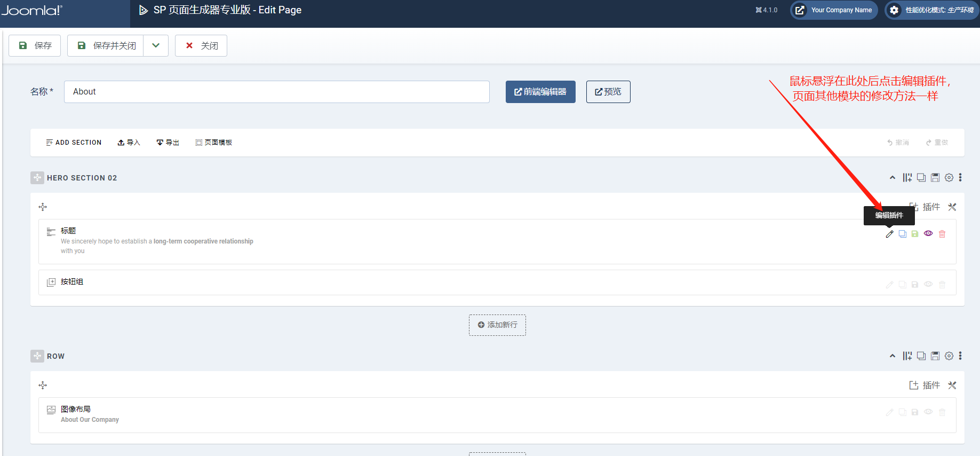Save the ROW section with the floppy icon
This screenshot has width=980, height=456.
pyautogui.click(x=935, y=356)
